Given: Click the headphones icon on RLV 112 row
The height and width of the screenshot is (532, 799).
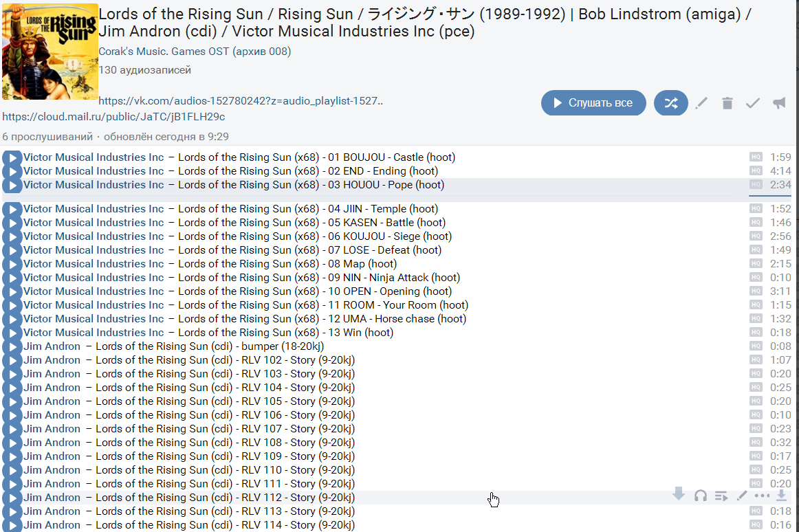Looking at the screenshot, I should (701, 496).
